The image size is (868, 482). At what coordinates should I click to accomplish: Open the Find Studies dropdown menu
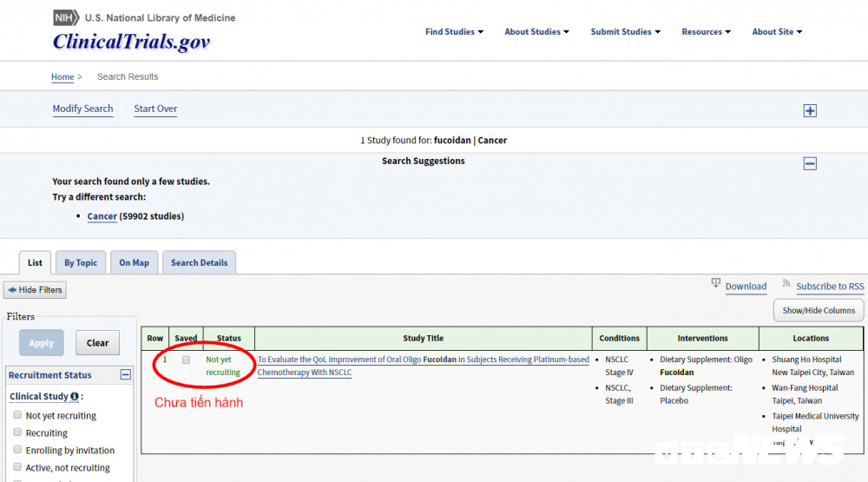click(455, 32)
